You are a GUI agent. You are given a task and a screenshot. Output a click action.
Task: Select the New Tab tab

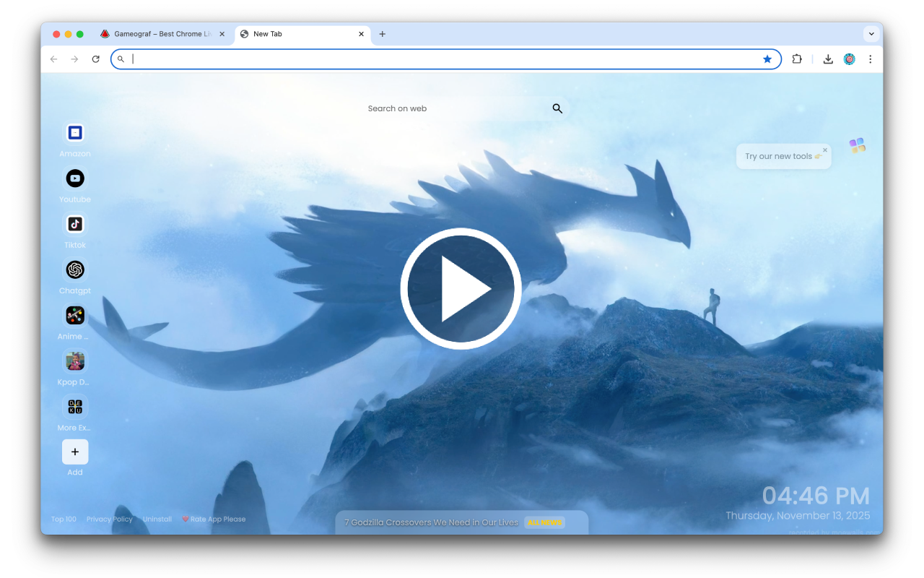click(x=302, y=34)
